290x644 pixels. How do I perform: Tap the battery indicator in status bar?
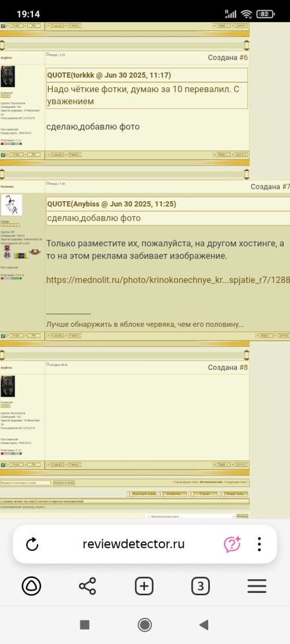(265, 14)
